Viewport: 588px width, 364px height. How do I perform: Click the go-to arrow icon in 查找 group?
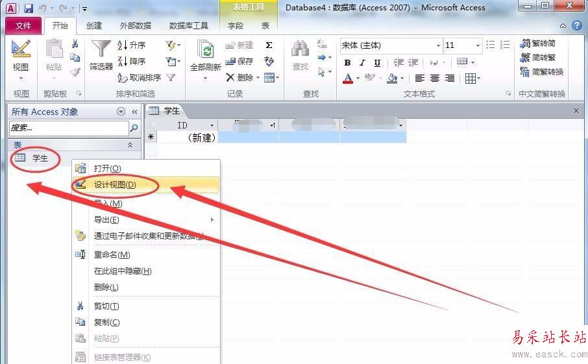(324, 58)
